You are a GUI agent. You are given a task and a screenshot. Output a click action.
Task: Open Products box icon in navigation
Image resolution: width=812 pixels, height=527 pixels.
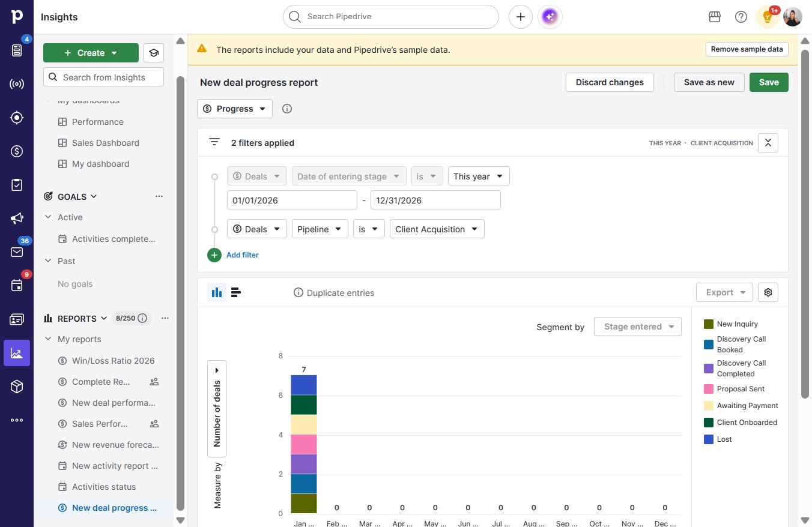[x=17, y=387]
